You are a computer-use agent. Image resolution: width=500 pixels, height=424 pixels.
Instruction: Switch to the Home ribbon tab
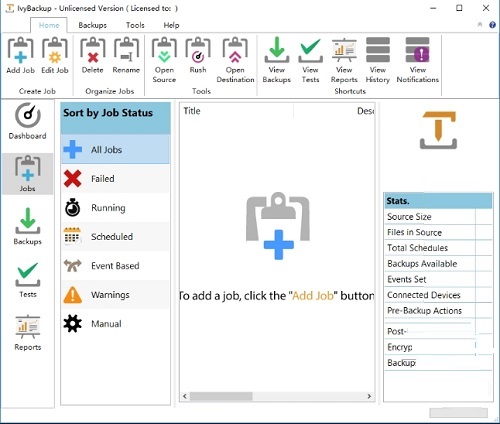pyautogui.click(x=49, y=25)
